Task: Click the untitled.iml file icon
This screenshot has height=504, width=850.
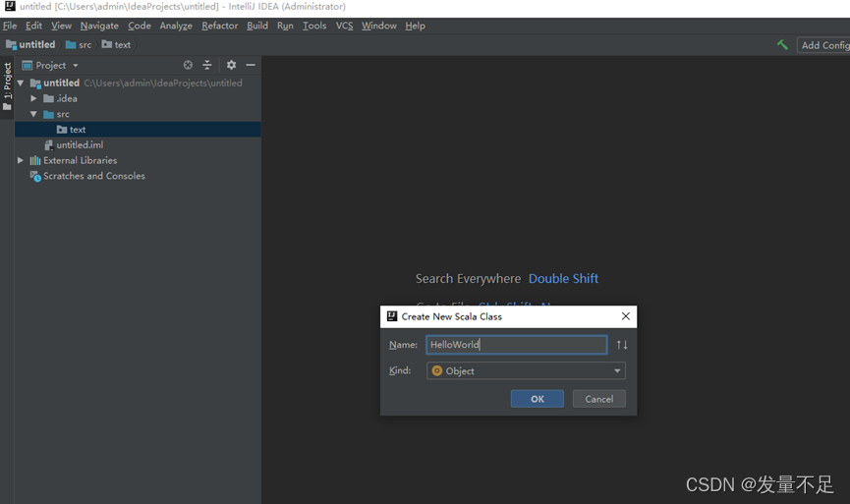Action: pyautogui.click(x=49, y=145)
